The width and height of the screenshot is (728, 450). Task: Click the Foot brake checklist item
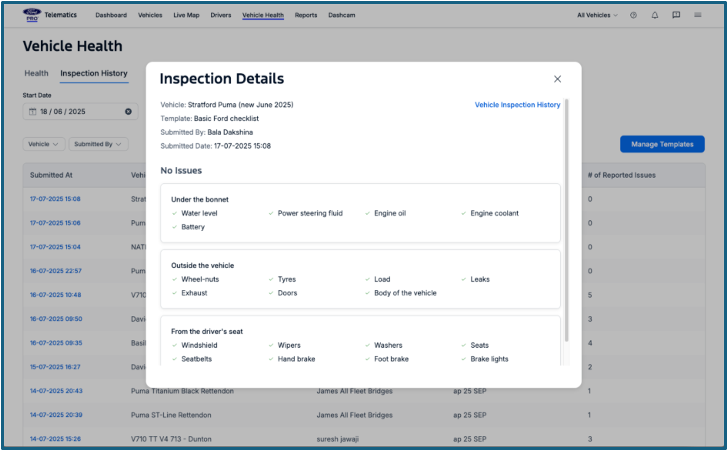pos(387,359)
